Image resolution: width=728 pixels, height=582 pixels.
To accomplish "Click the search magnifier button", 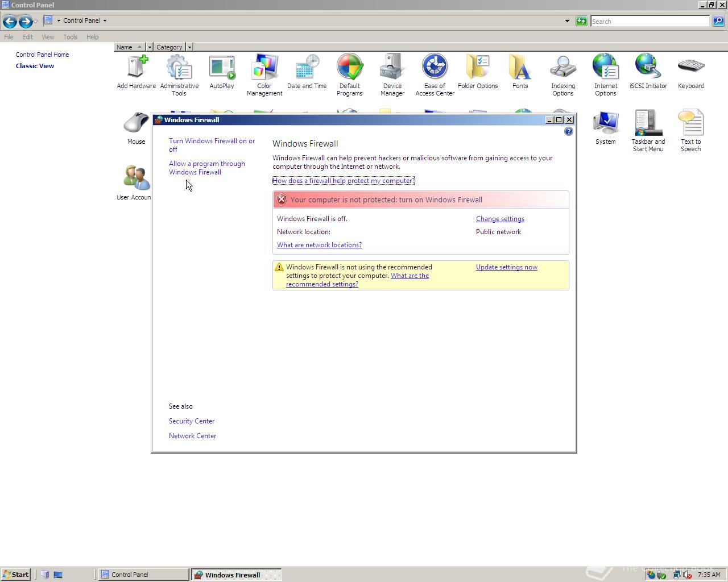I will point(718,21).
